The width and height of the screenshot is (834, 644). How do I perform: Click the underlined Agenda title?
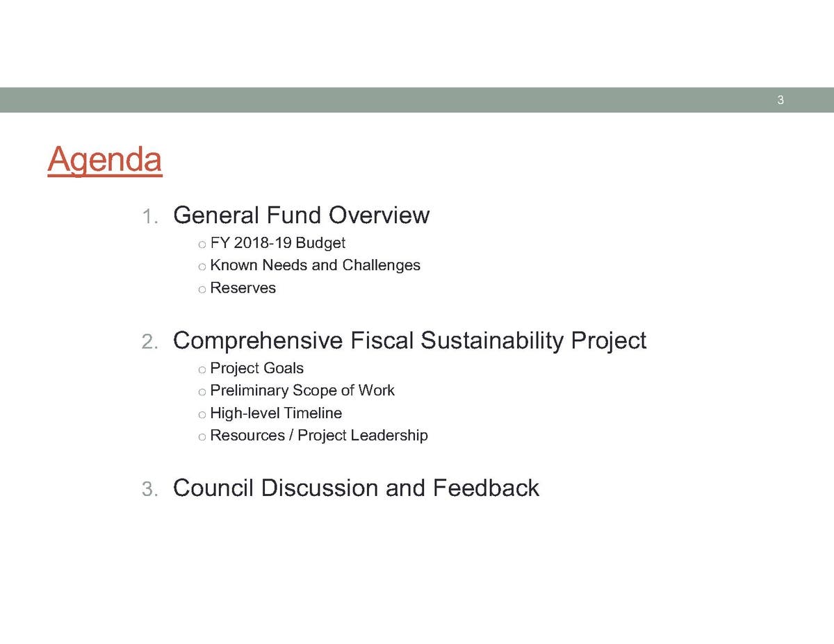coord(104,159)
